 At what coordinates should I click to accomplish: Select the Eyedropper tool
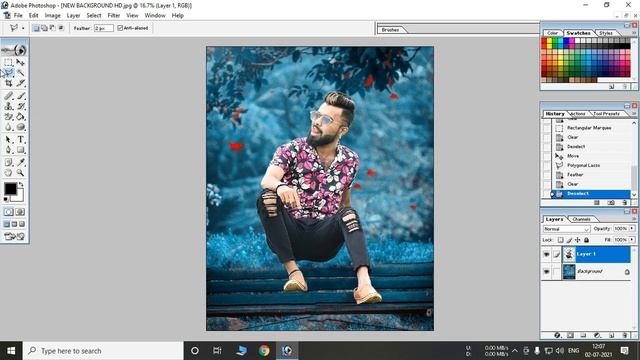coord(20,162)
